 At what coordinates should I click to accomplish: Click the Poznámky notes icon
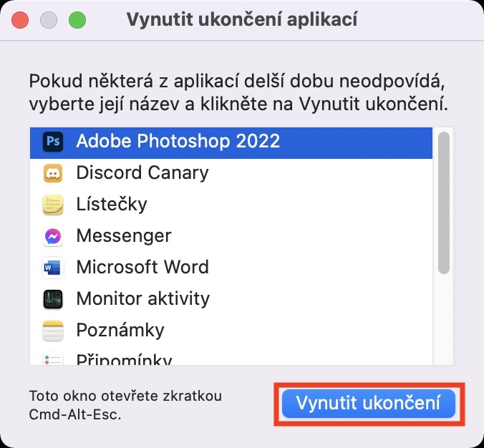click(54, 330)
